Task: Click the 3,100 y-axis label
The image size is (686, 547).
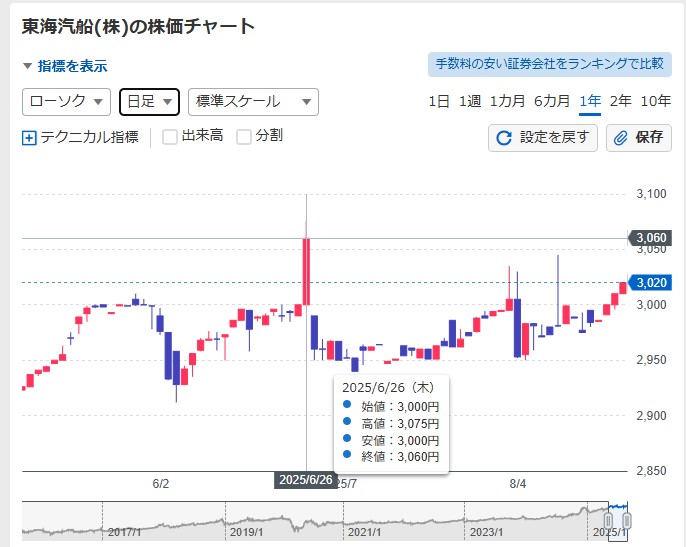Action: pyautogui.click(x=651, y=194)
